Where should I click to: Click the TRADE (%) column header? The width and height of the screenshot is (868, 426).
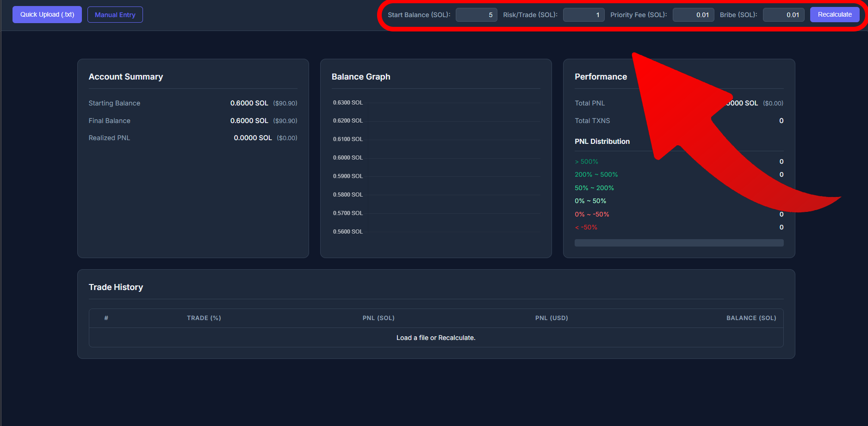click(204, 318)
